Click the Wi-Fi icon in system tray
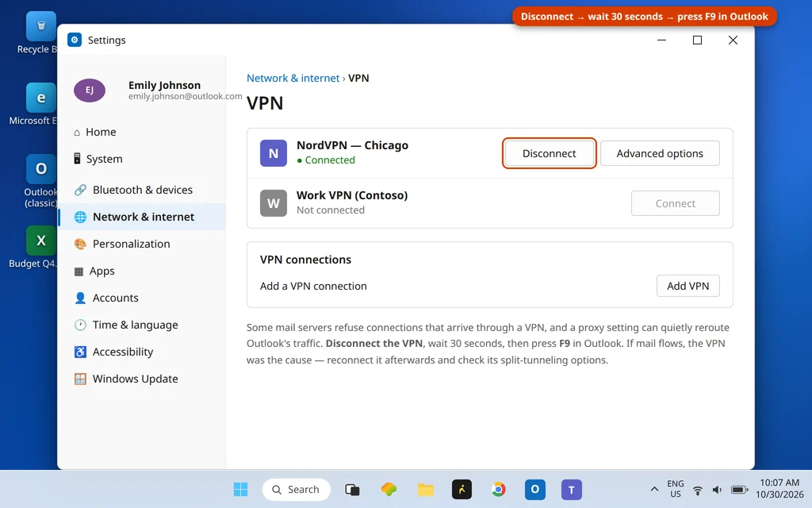 698,490
